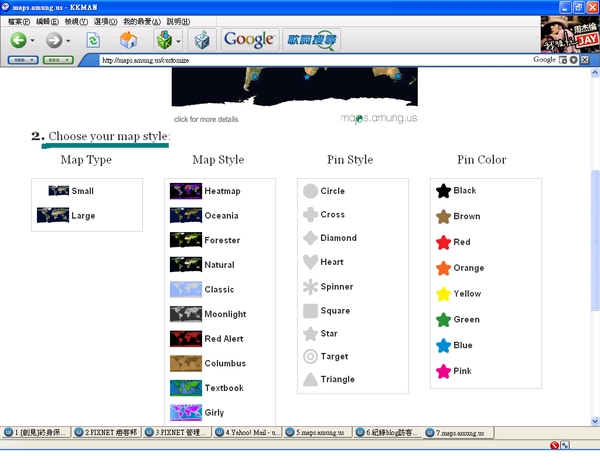The width and height of the screenshot is (600, 469).
Task: Open the third (檢視) View menu
Action: (76, 21)
